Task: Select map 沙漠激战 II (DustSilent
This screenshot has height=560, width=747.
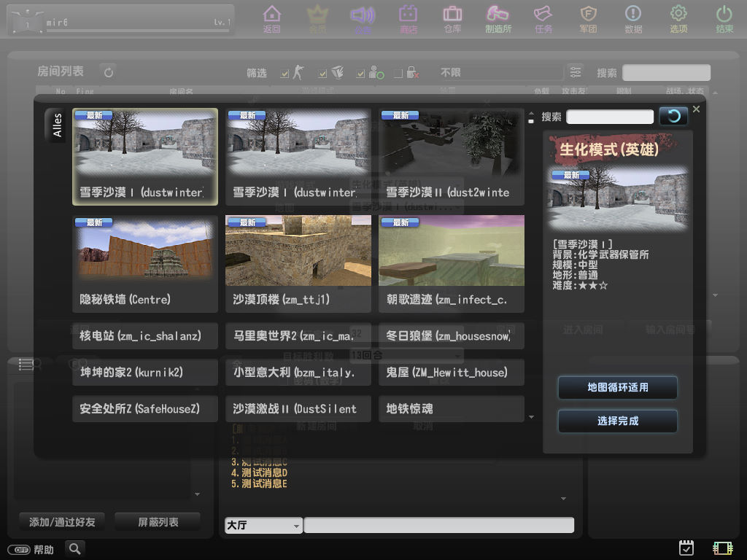Action: tap(298, 408)
